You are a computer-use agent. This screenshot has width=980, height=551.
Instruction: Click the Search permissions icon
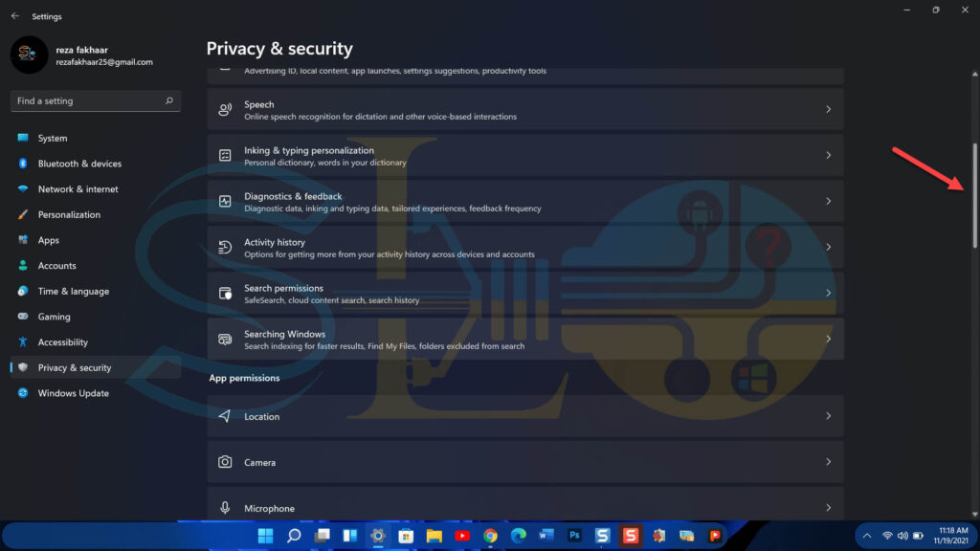(x=225, y=293)
